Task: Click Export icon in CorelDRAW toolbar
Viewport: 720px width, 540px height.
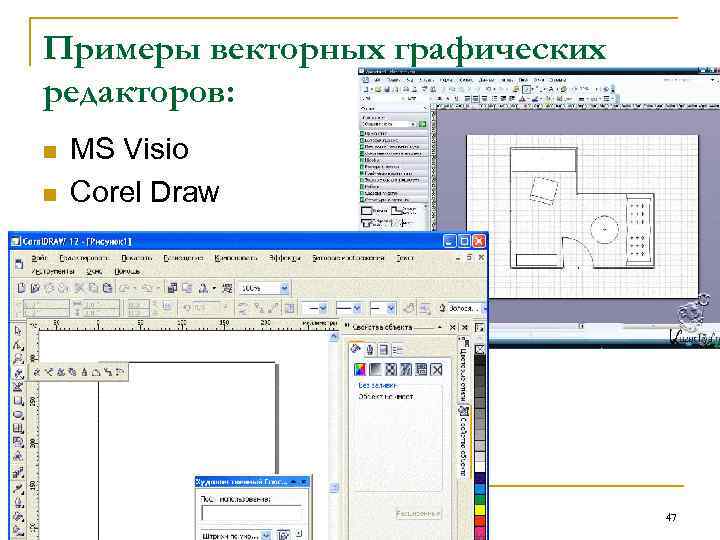Action: pos(187,288)
